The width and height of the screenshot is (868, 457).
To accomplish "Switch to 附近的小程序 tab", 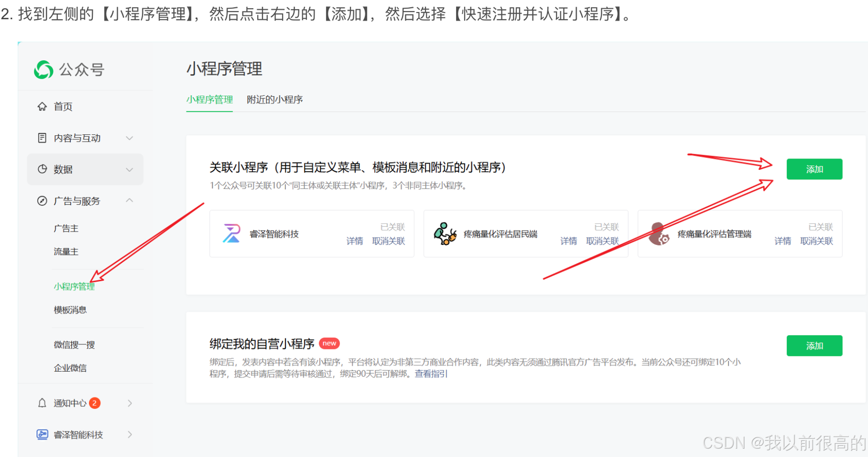I will coord(275,99).
